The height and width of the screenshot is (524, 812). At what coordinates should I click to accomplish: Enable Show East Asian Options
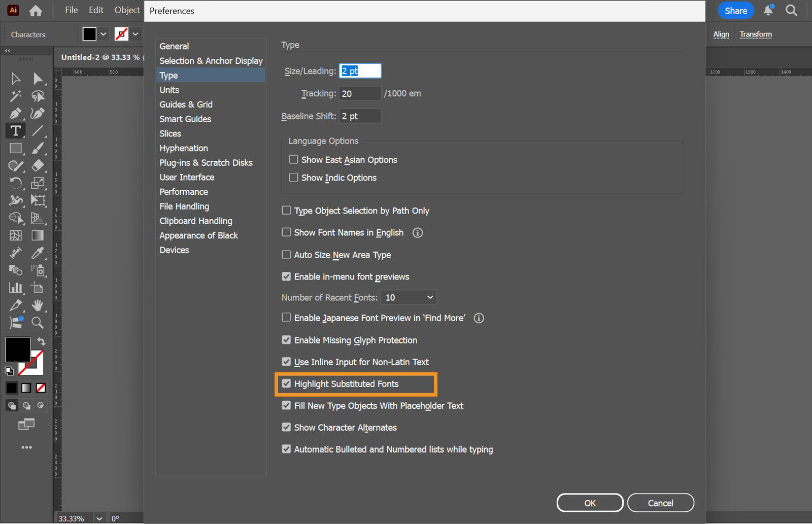tap(293, 159)
